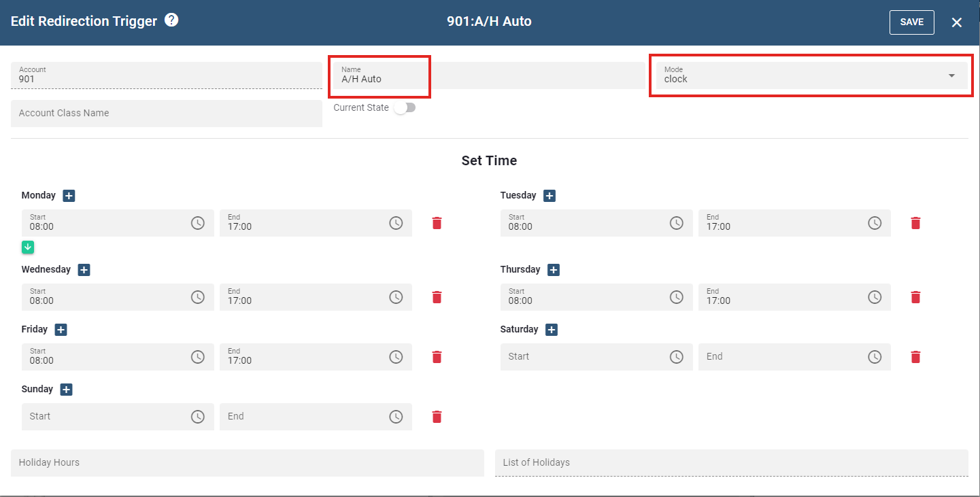
Task: Click the Holiday Hours field
Action: [x=247, y=462]
